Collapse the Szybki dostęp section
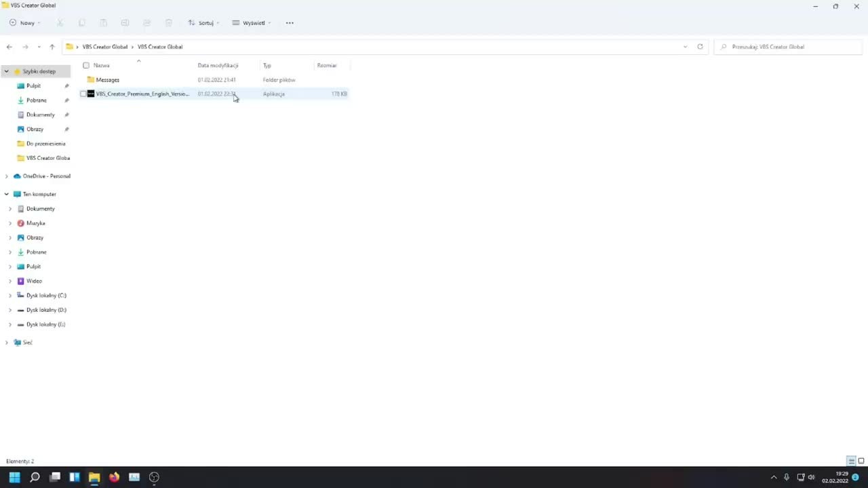 pos(7,71)
